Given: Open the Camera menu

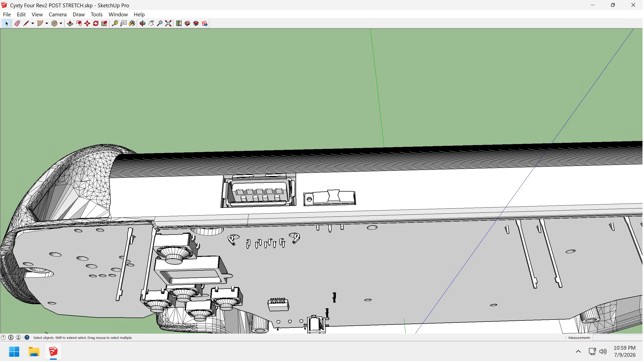Looking at the screenshot, I should point(58,15).
